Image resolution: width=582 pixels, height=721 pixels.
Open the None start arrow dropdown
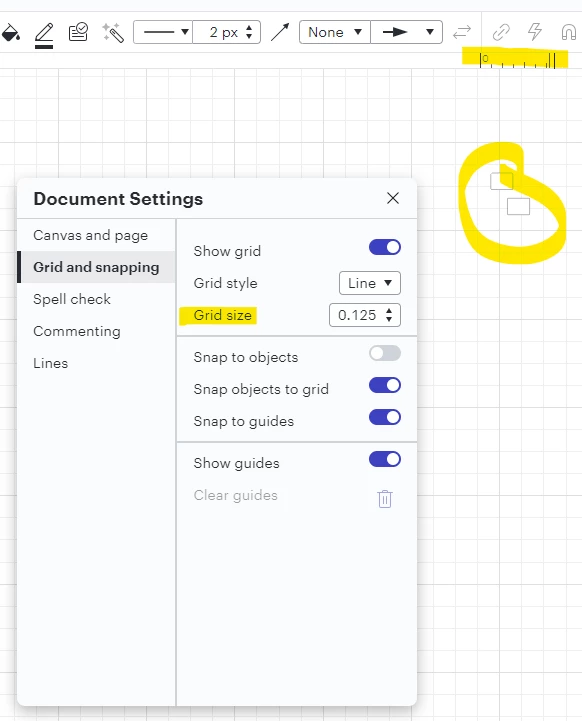tap(335, 32)
